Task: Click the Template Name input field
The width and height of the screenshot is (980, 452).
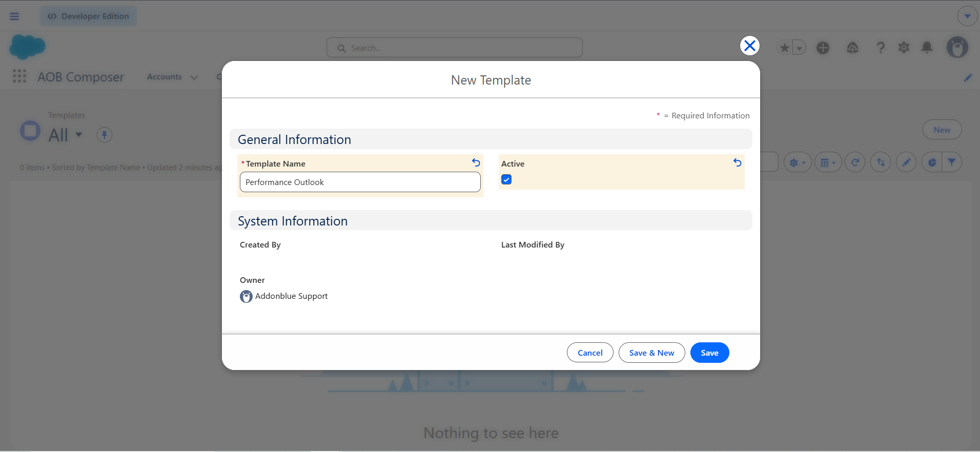Action: click(360, 182)
